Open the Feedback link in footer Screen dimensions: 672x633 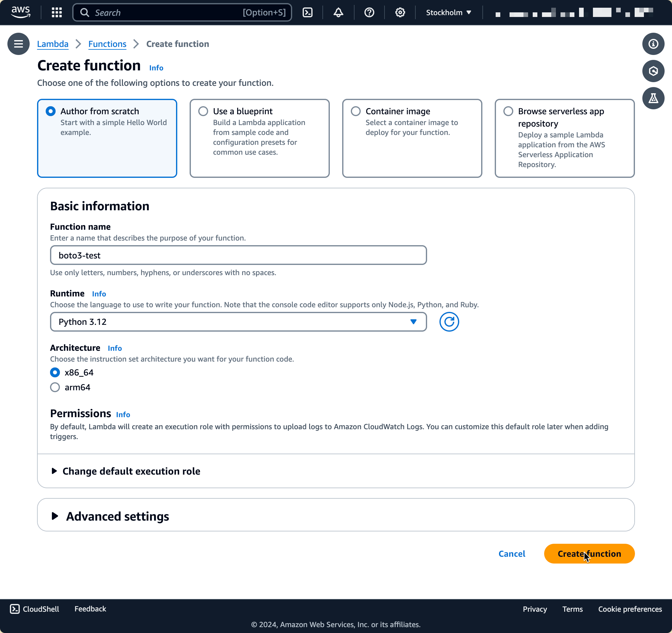click(90, 609)
